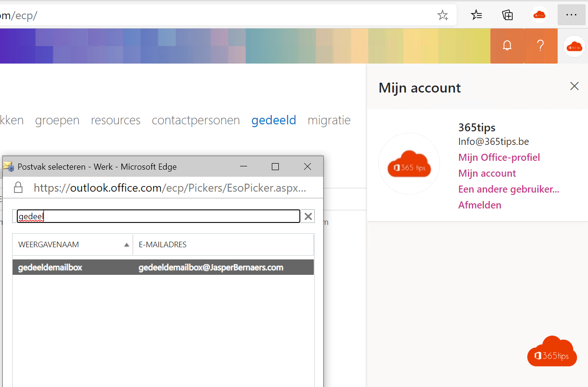Click the star add-to-favorites icon in address bar
Viewport: 588px width, 387px height.
[442, 15]
